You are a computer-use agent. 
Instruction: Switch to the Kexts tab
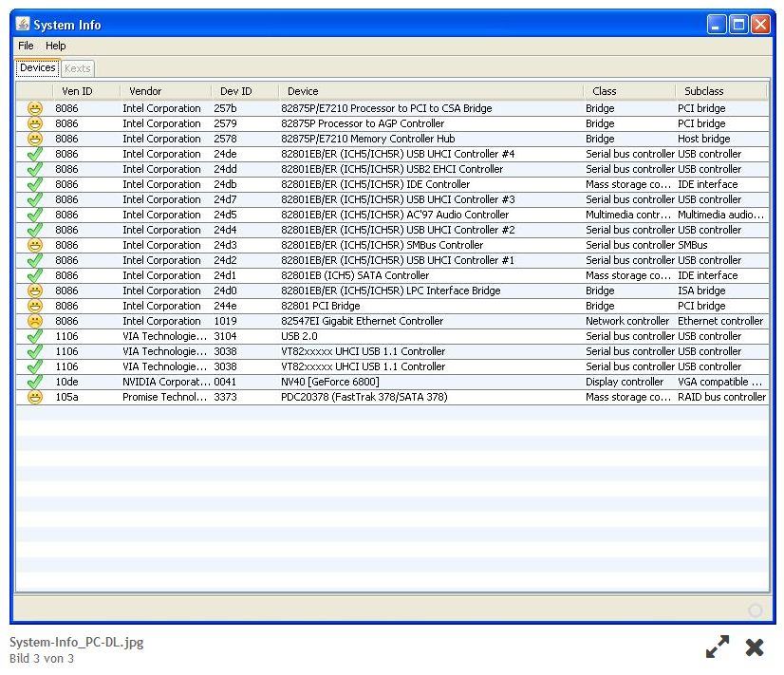click(78, 68)
